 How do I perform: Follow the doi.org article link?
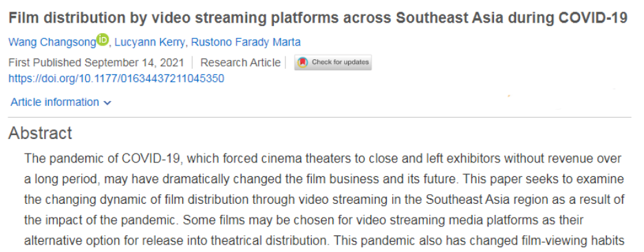click(x=116, y=78)
